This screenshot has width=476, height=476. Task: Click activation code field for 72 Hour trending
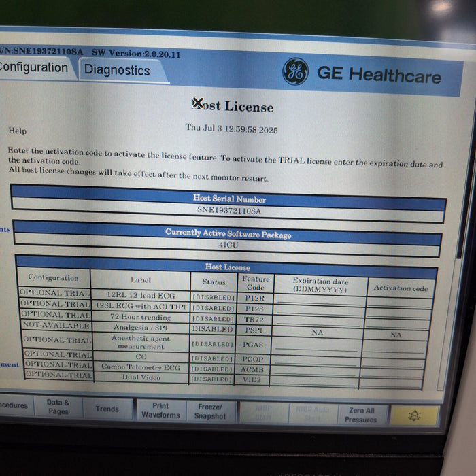point(397,323)
